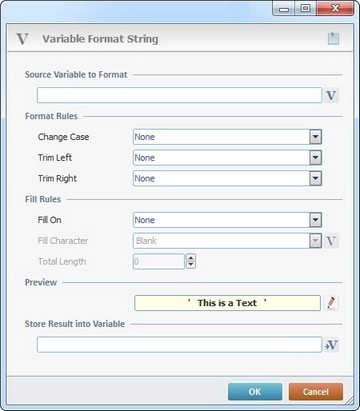Focus the Source Variable to Format field
360x411 pixels.
[179, 95]
